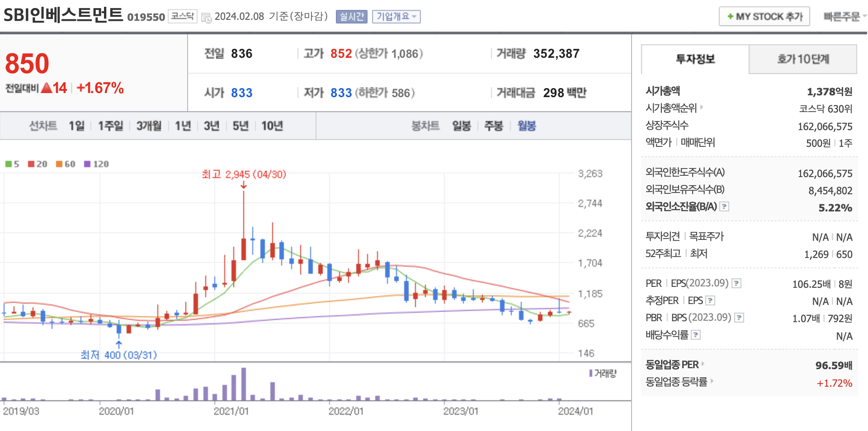
Task: Click the 코스닥 630위 ranking value
Action: [x=826, y=109]
